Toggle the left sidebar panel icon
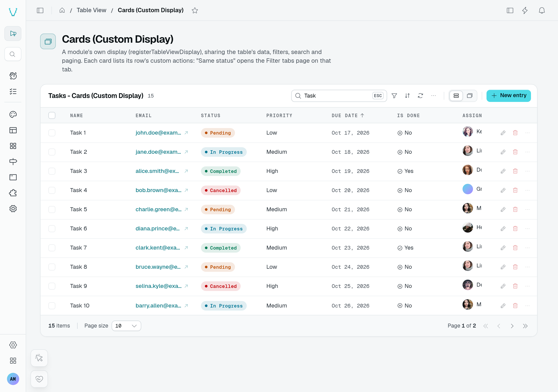558x392 pixels. click(40, 10)
